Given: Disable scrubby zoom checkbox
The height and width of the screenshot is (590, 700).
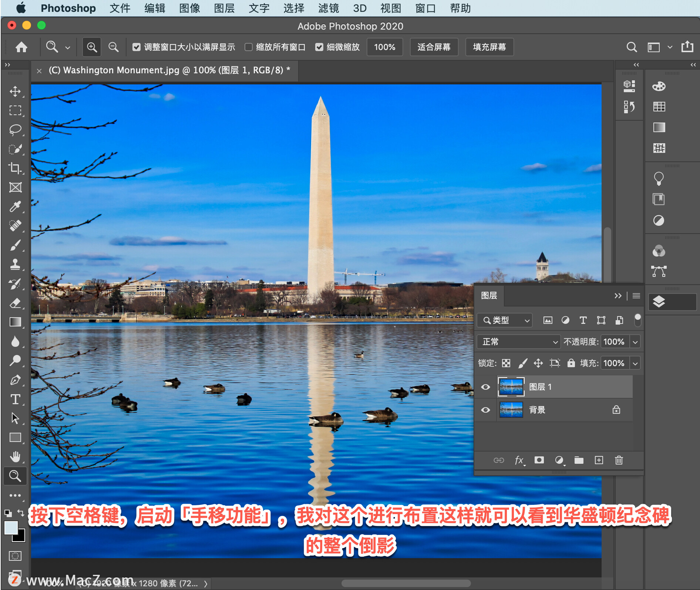Looking at the screenshot, I should tap(319, 47).
